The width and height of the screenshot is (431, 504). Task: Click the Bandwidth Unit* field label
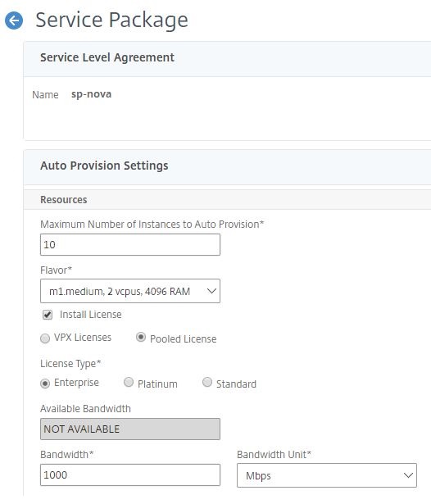click(274, 455)
